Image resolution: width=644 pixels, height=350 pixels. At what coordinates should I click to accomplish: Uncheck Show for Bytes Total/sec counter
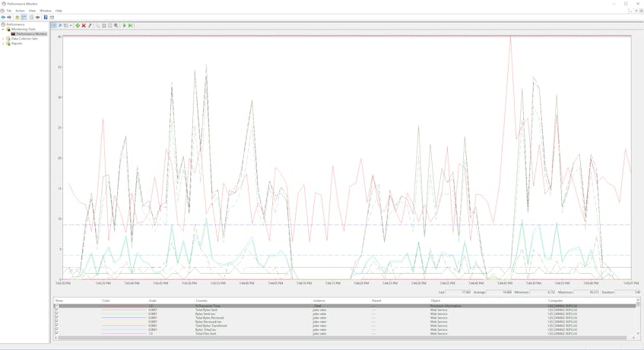[x=57, y=329]
